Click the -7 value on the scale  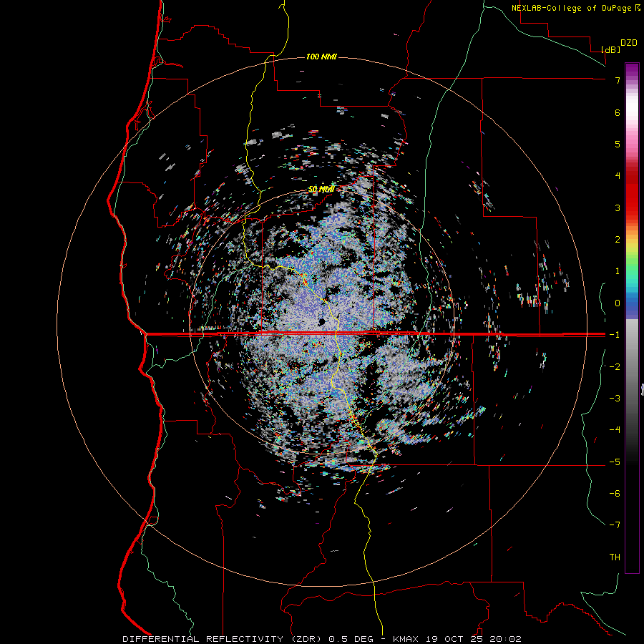(615, 525)
